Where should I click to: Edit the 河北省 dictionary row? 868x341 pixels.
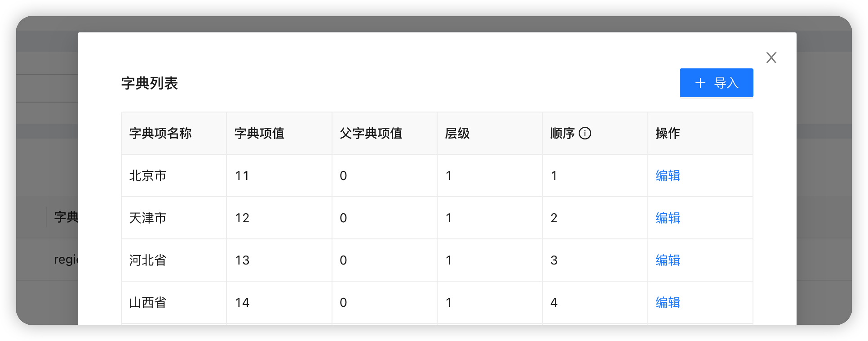pos(668,260)
